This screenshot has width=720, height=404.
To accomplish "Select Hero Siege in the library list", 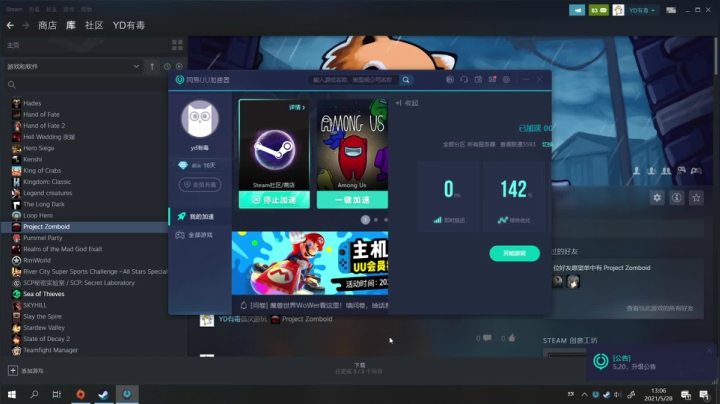I will [39, 148].
